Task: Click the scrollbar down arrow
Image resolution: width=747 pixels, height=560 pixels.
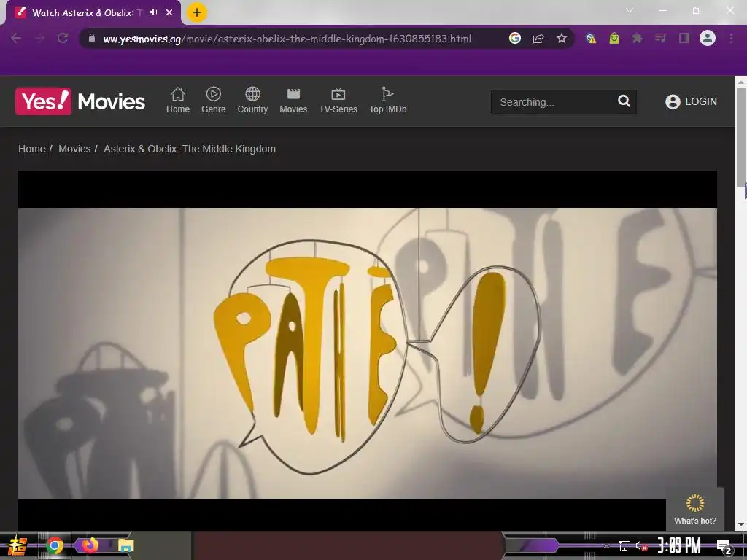Action: (741, 524)
